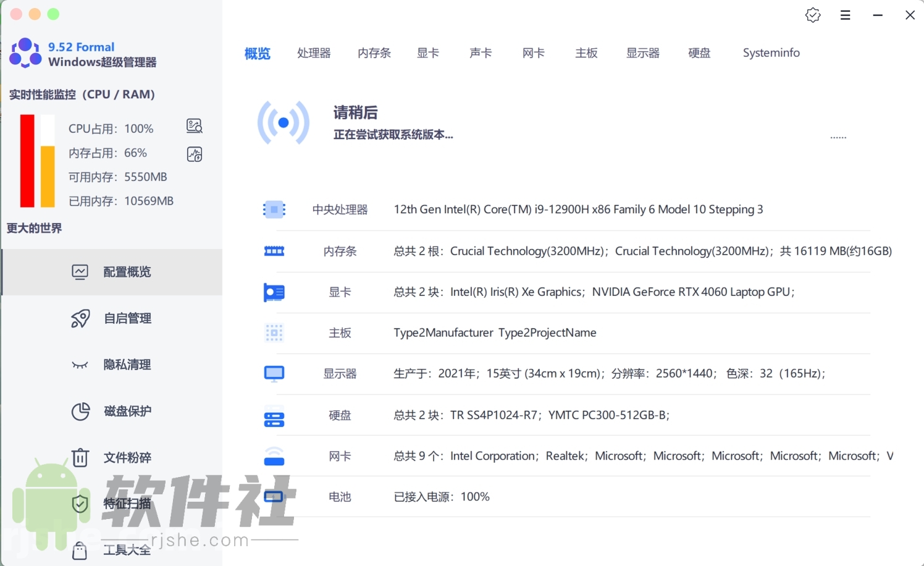Switch to the 处理器 tab

(x=314, y=53)
